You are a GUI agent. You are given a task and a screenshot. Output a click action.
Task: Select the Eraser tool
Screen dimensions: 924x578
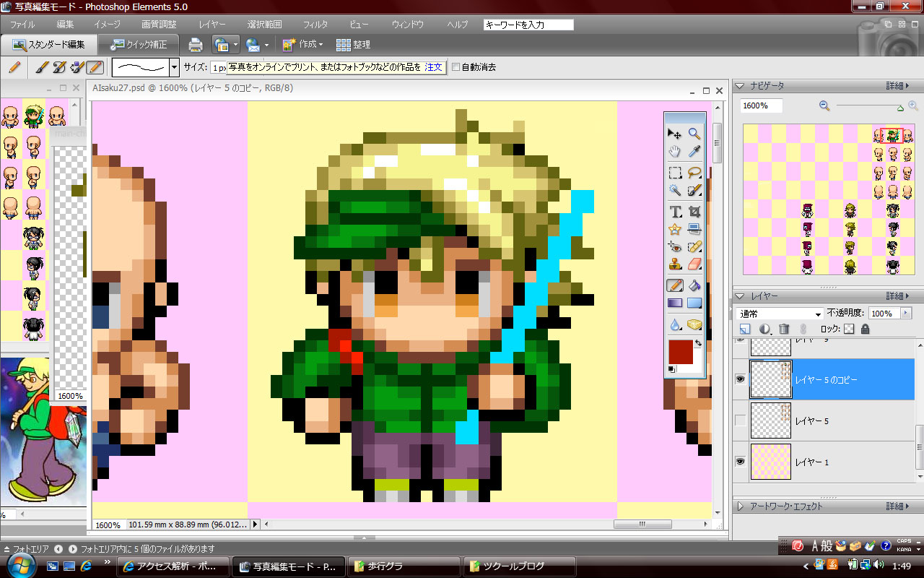point(694,264)
